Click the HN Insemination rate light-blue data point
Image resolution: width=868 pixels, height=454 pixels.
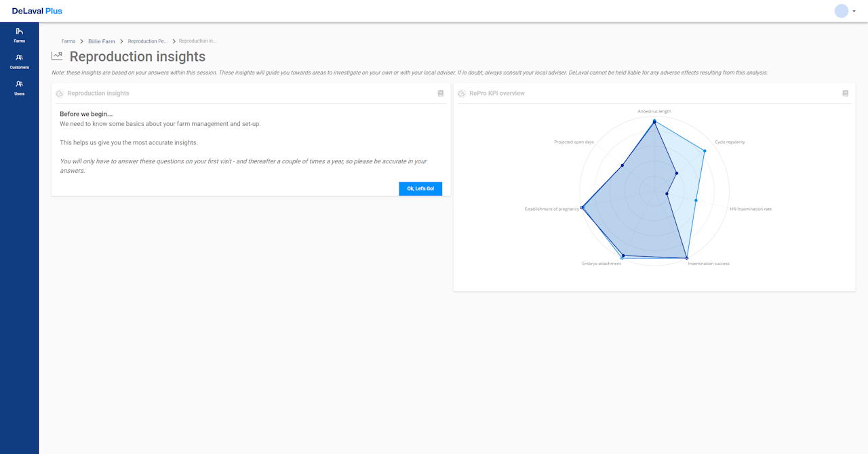click(696, 201)
